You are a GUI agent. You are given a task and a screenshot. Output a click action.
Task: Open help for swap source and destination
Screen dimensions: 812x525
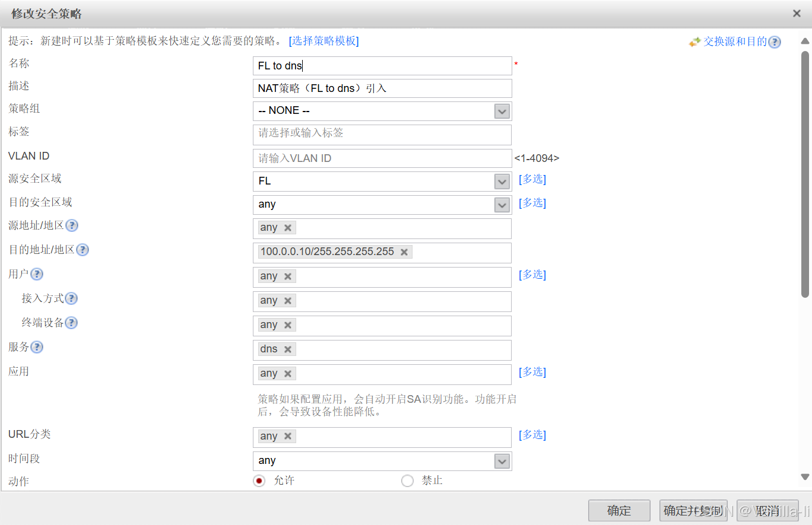tap(775, 42)
